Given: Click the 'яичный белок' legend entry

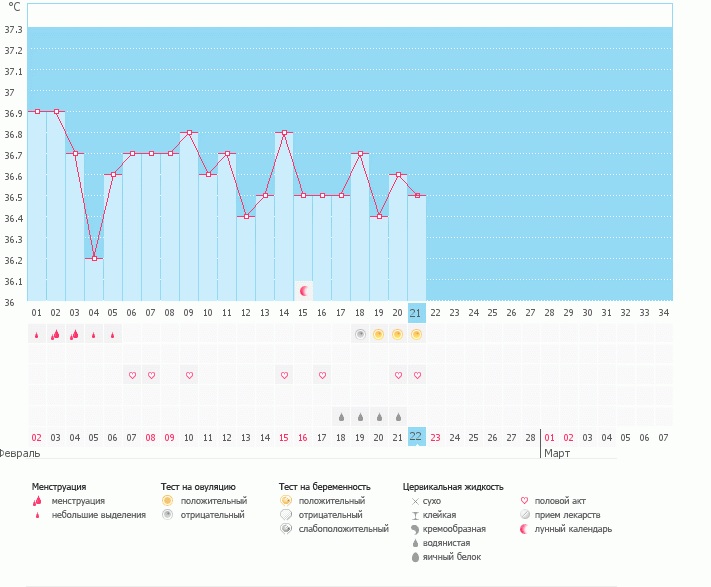Looking at the screenshot, I should (450, 557).
